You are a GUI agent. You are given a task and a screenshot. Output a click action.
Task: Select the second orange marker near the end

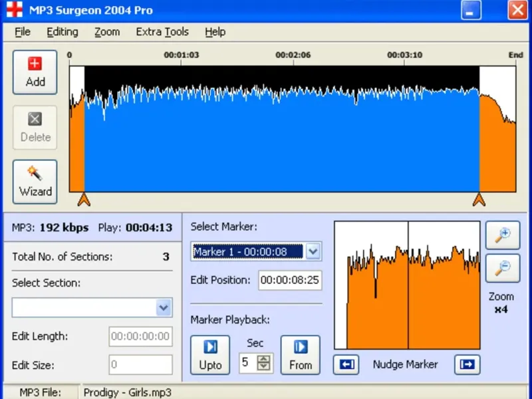point(479,200)
